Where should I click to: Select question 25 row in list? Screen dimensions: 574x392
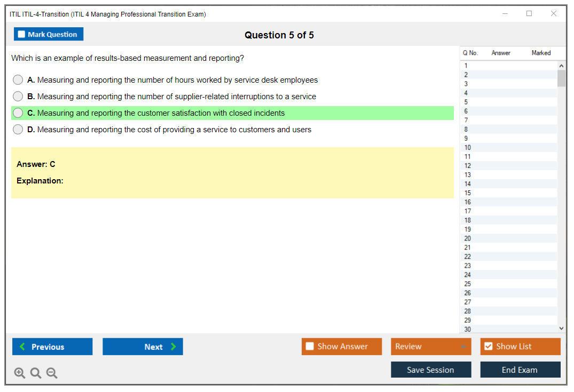468,284
